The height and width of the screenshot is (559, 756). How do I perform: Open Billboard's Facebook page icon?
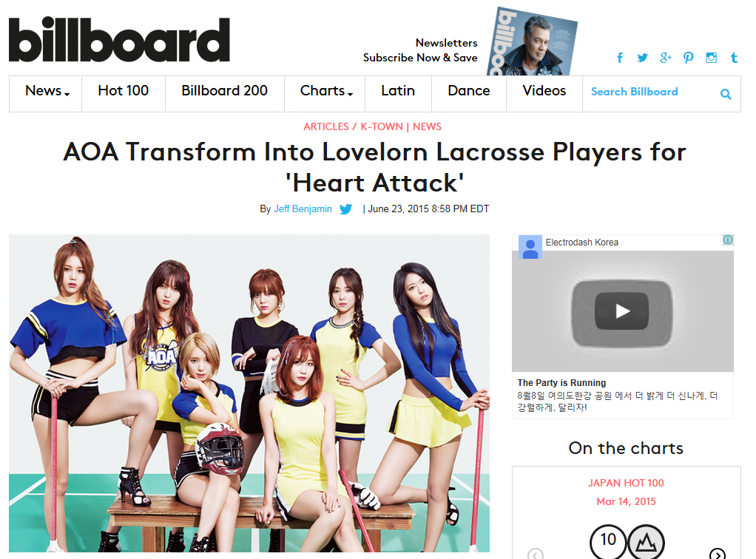pos(620,58)
